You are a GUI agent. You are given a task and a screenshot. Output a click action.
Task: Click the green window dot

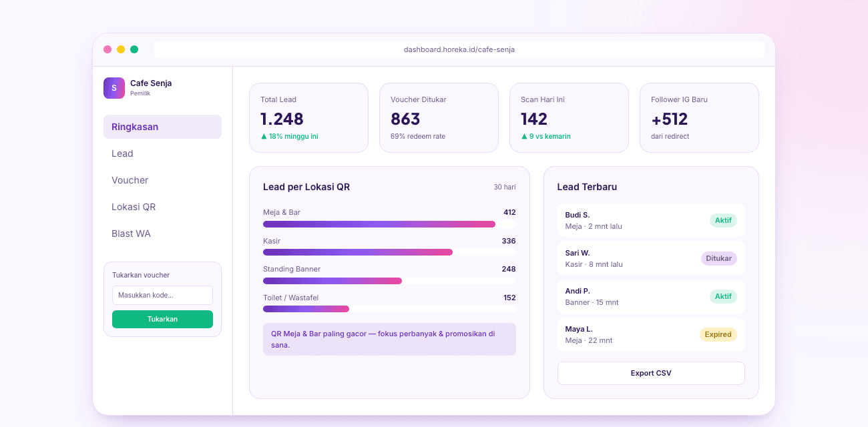[134, 49]
